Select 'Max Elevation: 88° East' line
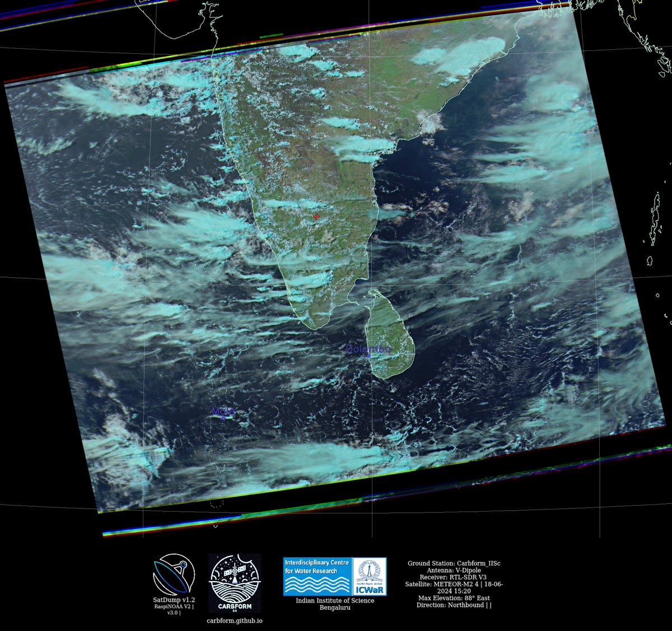 (x=454, y=598)
